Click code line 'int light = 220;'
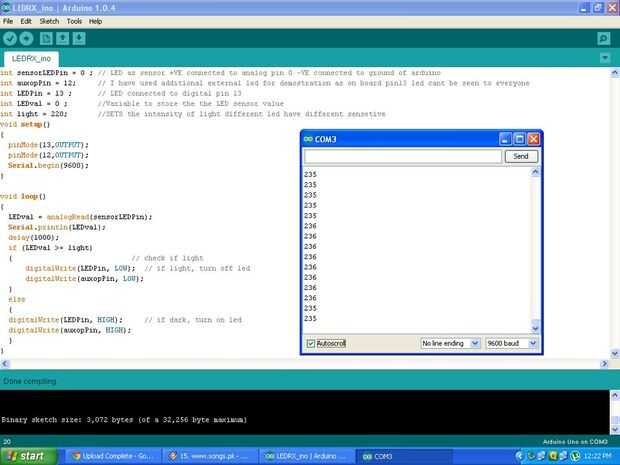620x465 pixels. coord(34,114)
